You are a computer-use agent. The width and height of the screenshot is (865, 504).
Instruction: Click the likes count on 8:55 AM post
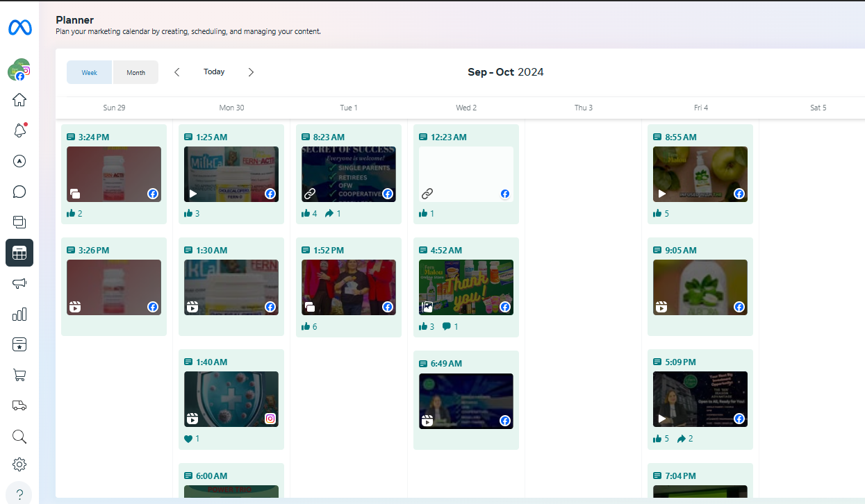[x=661, y=213]
